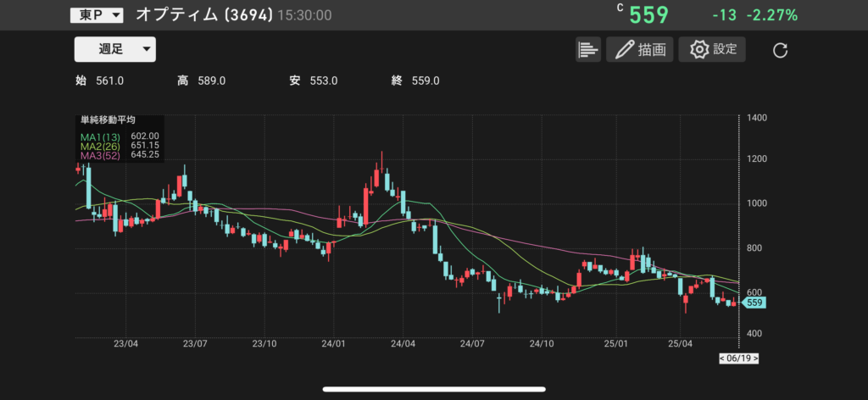
Task: Click the 06/19 date marker
Action: pos(738,358)
